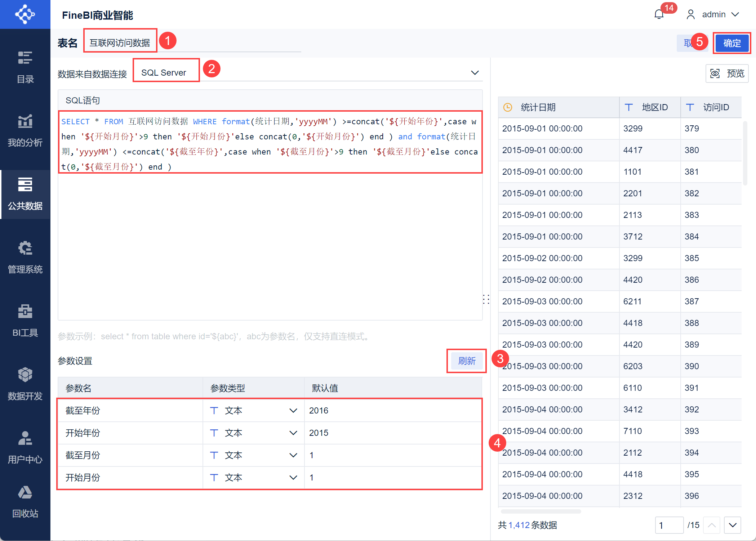Image resolution: width=756 pixels, height=541 pixels.
Task: Open 回收站 recycle icon
Action: coord(25,501)
